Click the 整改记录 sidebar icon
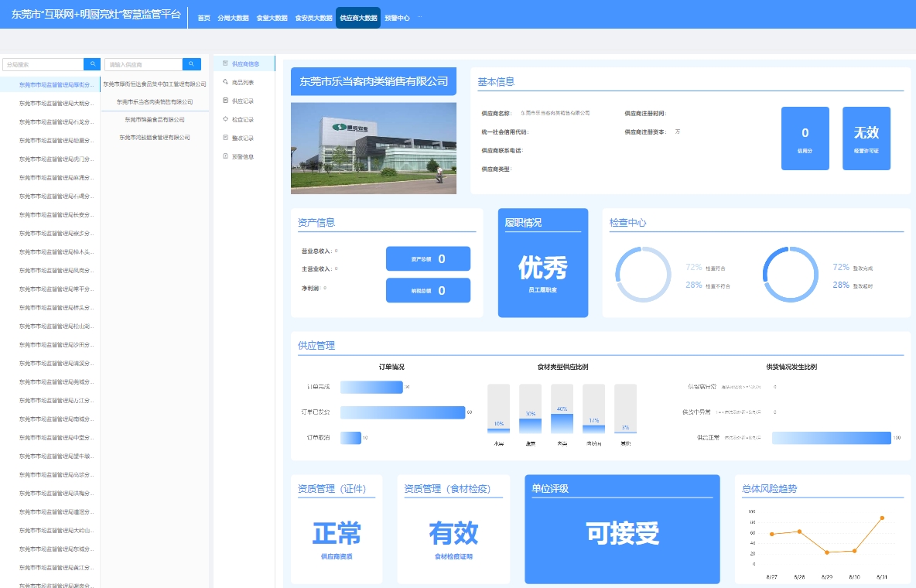 [x=225, y=138]
